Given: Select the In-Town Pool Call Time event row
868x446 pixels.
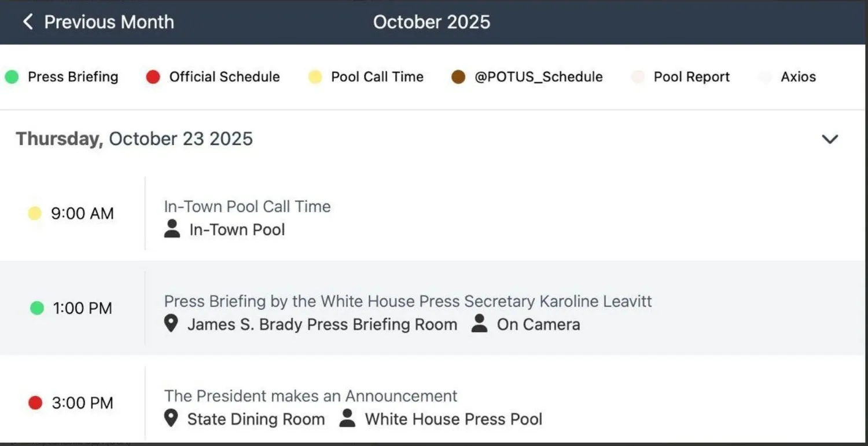Looking at the screenshot, I should (247, 206).
